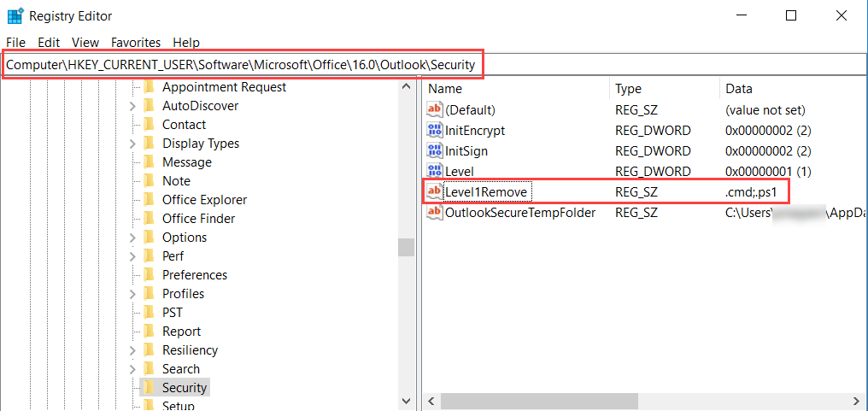This screenshot has width=868, height=411.
Task: Select the OutlookSecureTempFolder value name
Action: pos(519,212)
